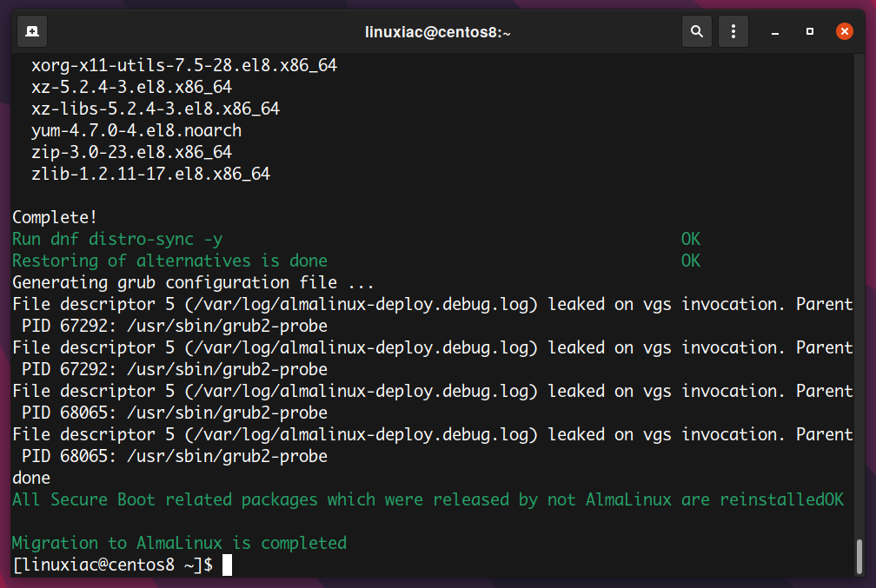
Task: Click 'Generating grub configuration file ...' line
Action: coord(193,282)
